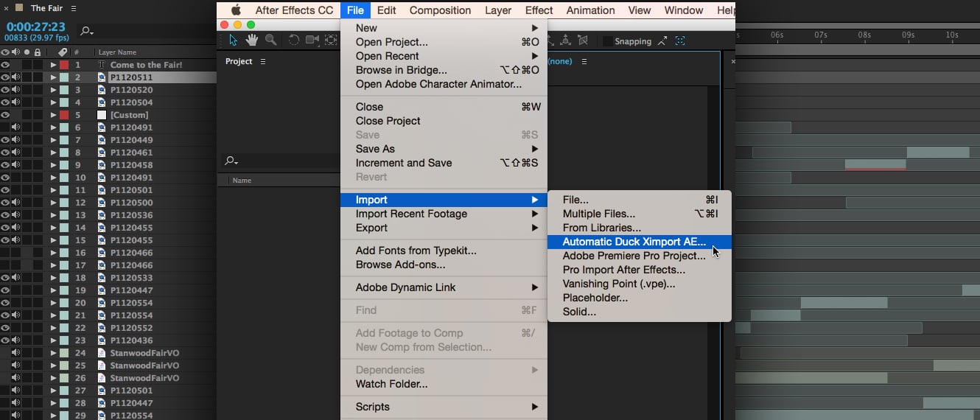
Task: Toggle visibility eye of layer 18
Action: coord(5,278)
